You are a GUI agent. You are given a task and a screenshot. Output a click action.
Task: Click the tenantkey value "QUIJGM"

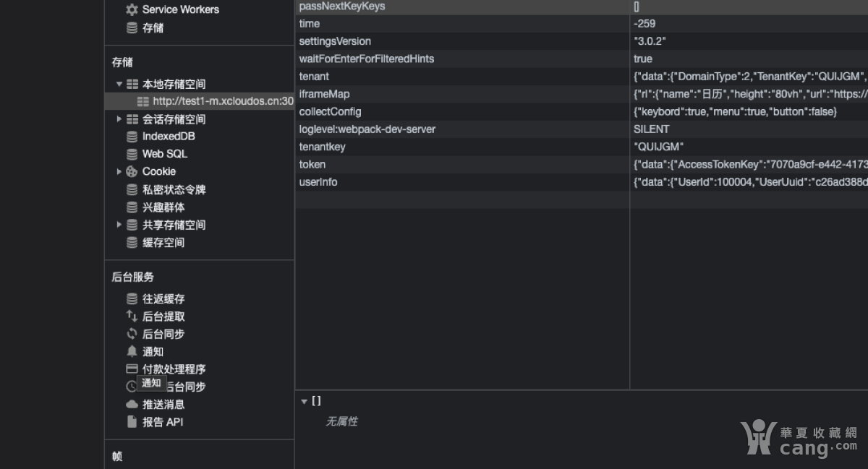coord(658,147)
